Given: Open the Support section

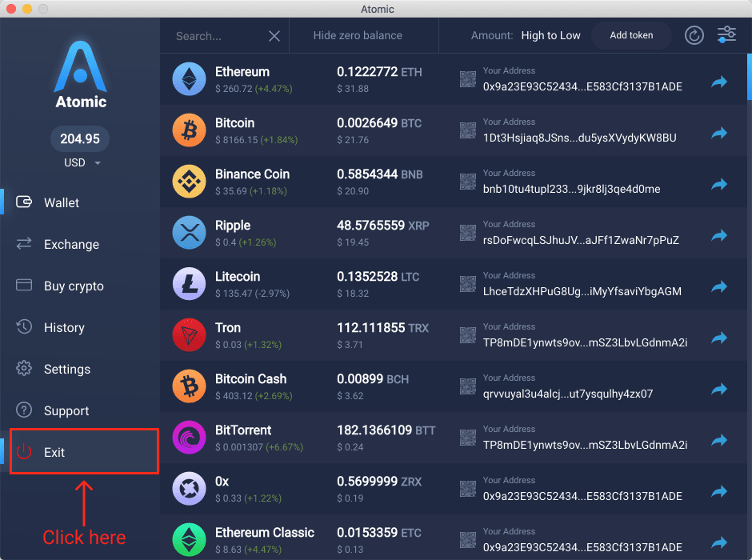Looking at the screenshot, I should (66, 411).
